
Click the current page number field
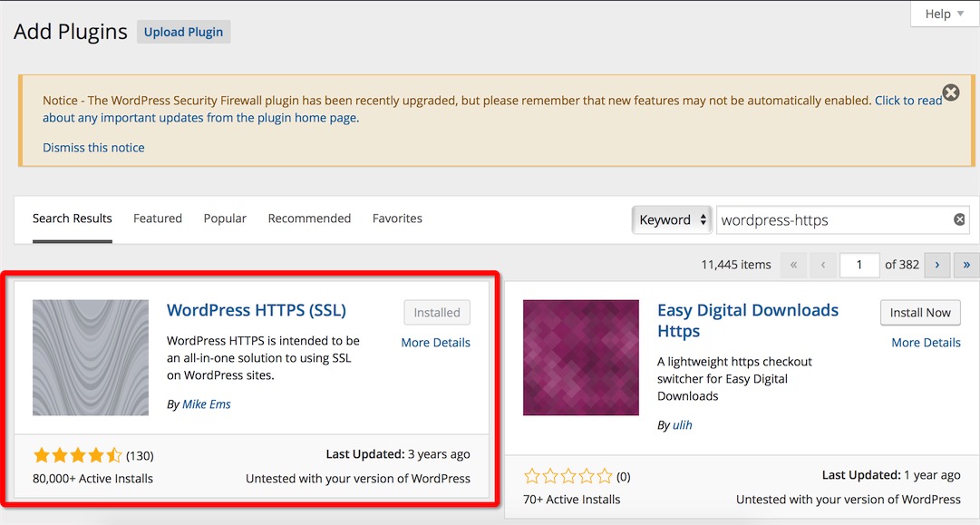click(859, 265)
